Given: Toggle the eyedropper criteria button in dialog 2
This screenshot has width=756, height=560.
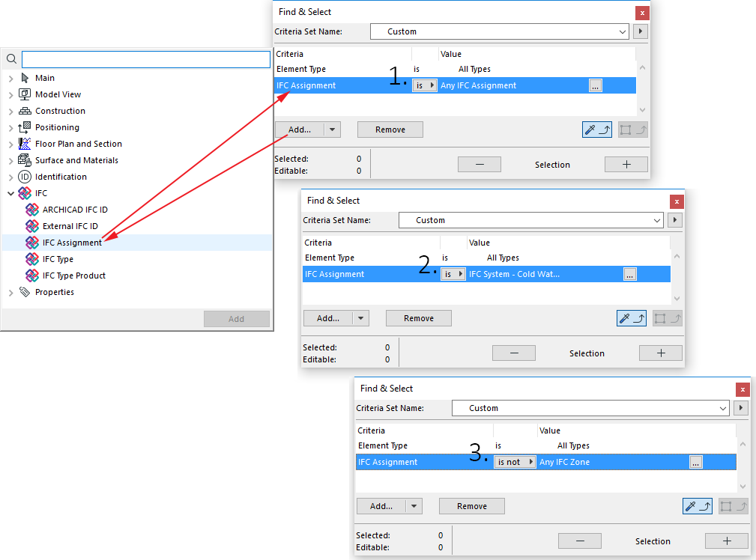Looking at the screenshot, I should click(631, 318).
